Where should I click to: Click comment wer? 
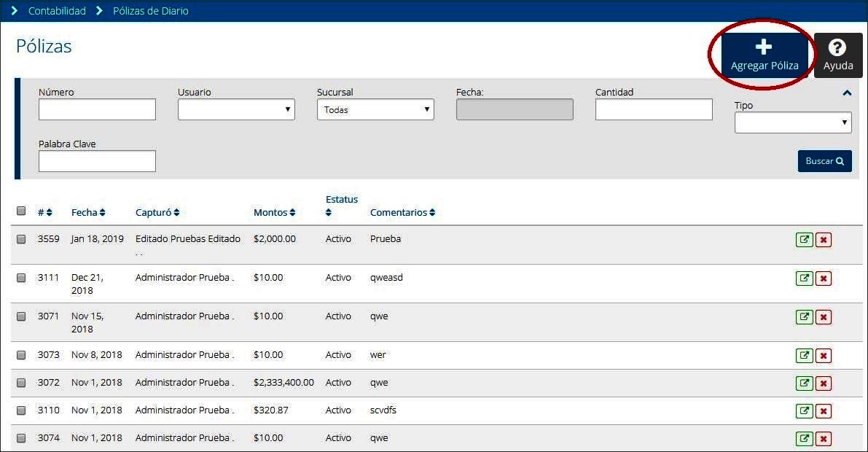(x=378, y=355)
